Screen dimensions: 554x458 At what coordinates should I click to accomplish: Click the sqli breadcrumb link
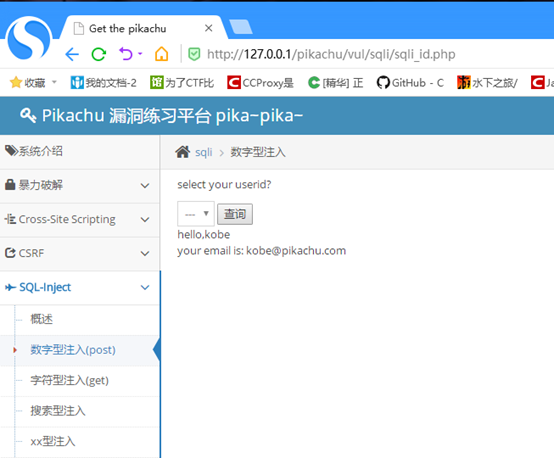pos(204,152)
